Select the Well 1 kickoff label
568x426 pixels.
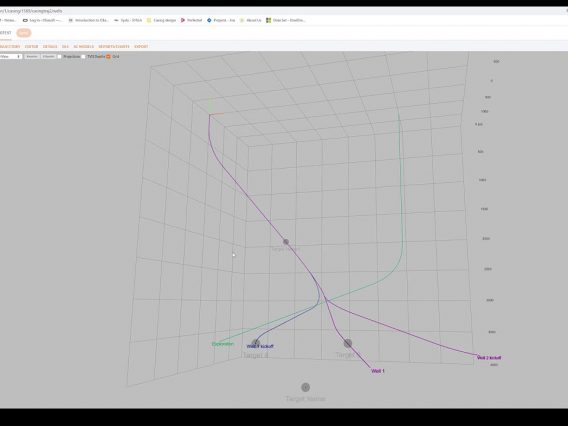[x=260, y=346]
